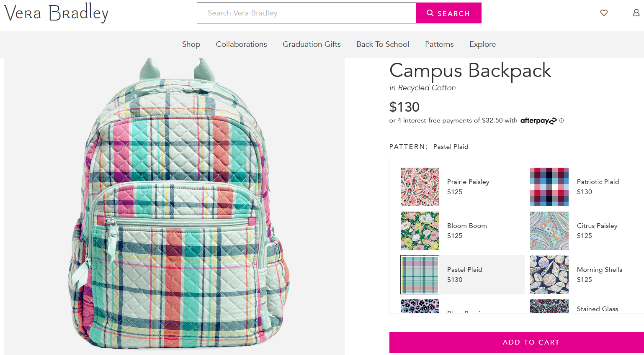This screenshot has height=355, width=644.
Task: Choose the Bloom Boom pattern swatch
Action: point(420,231)
